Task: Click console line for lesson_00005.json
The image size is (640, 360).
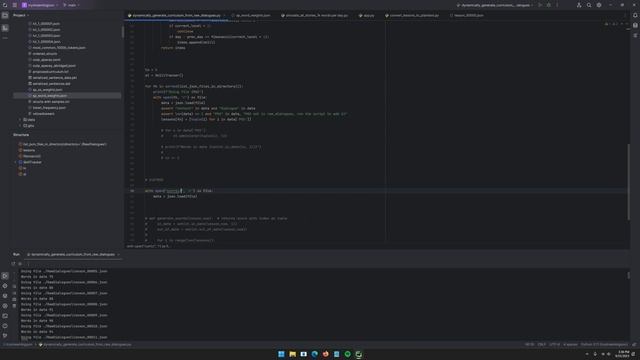Action: [64, 271]
